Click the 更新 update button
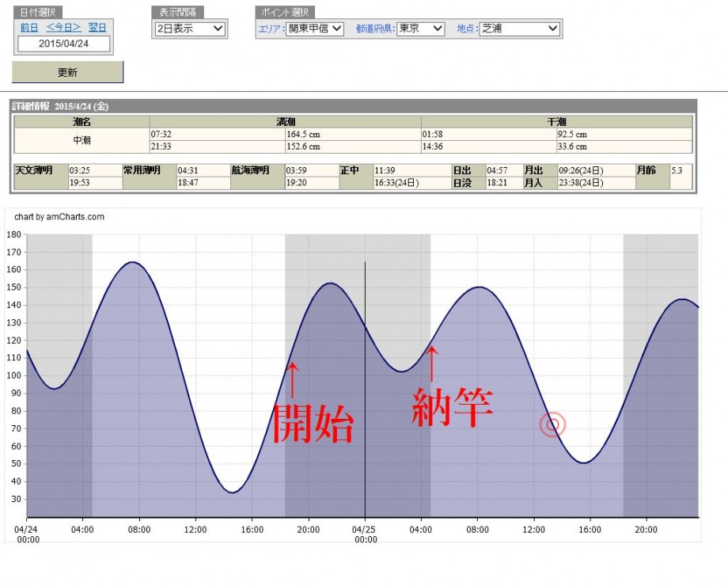Screen dimensions: 728x586 pos(67,72)
